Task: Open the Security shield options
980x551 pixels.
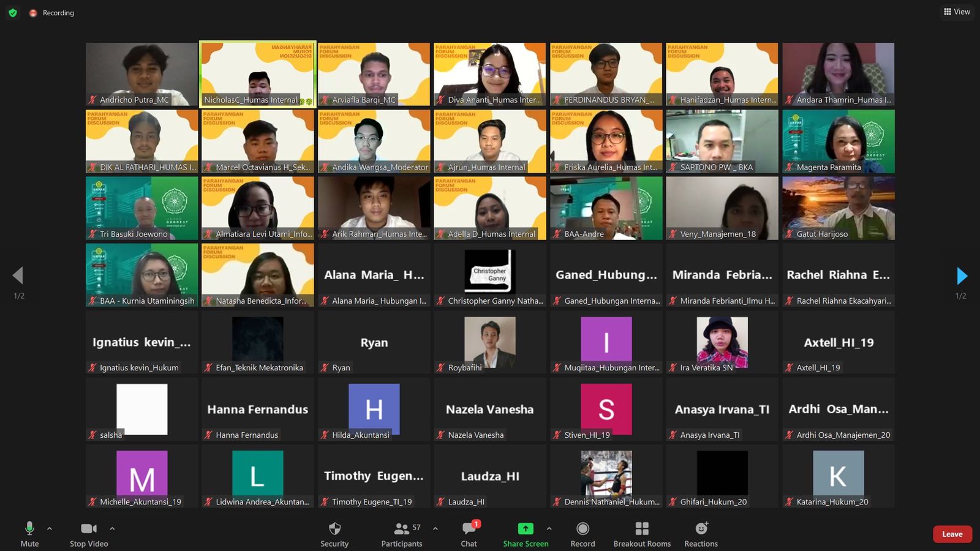Action: point(334,533)
